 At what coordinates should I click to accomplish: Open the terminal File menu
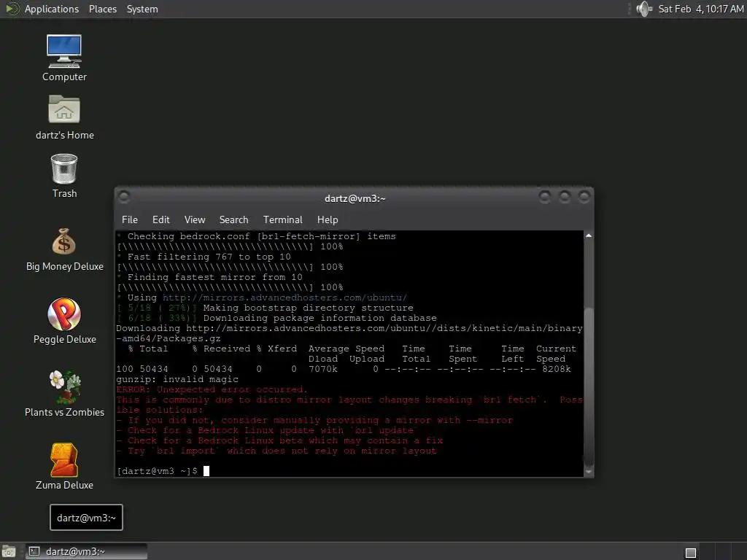(130, 219)
